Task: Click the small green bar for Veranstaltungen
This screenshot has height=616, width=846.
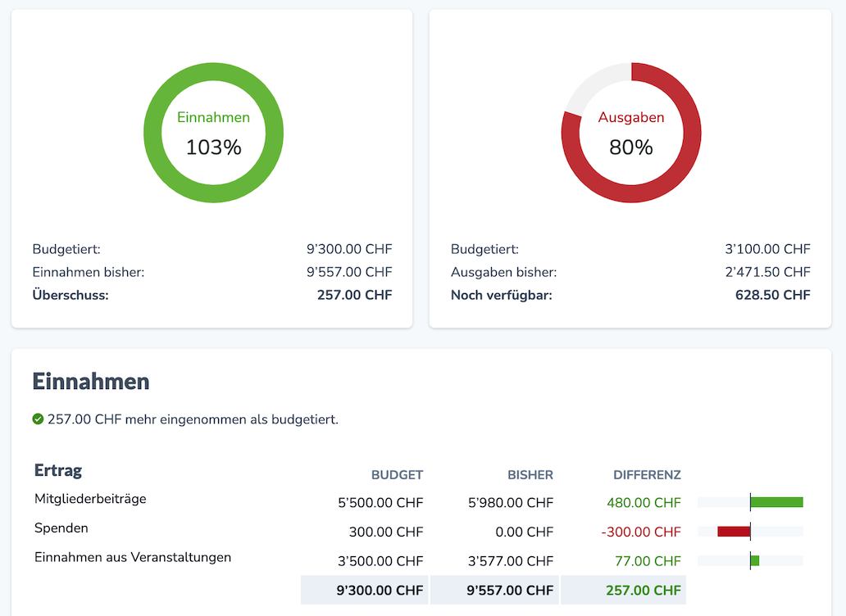Action: [753, 560]
